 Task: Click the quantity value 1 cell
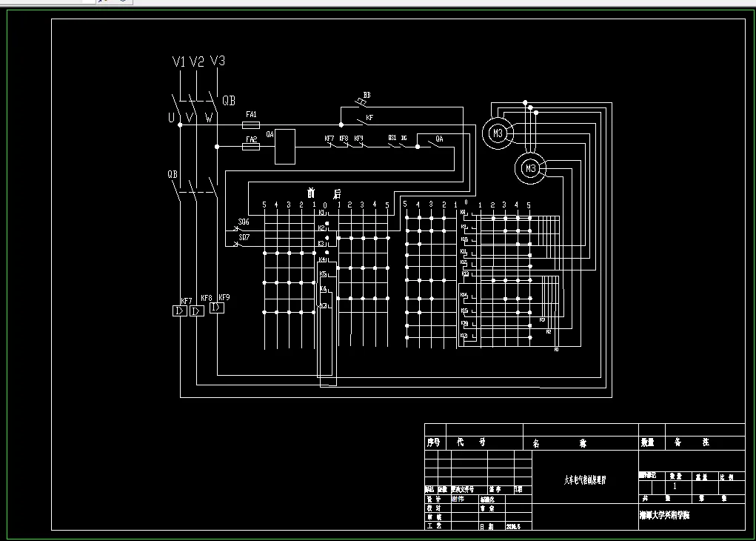[679, 487]
